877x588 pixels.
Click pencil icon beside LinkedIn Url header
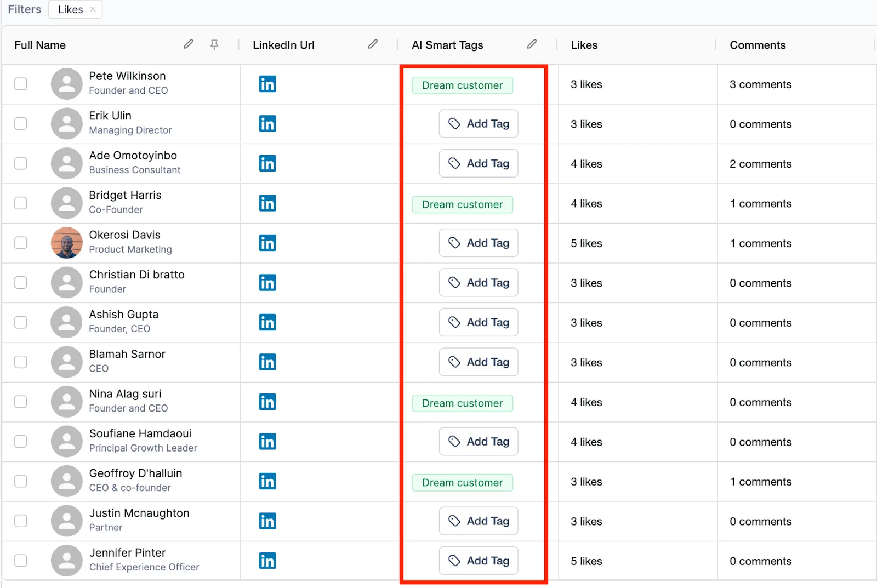coord(373,44)
